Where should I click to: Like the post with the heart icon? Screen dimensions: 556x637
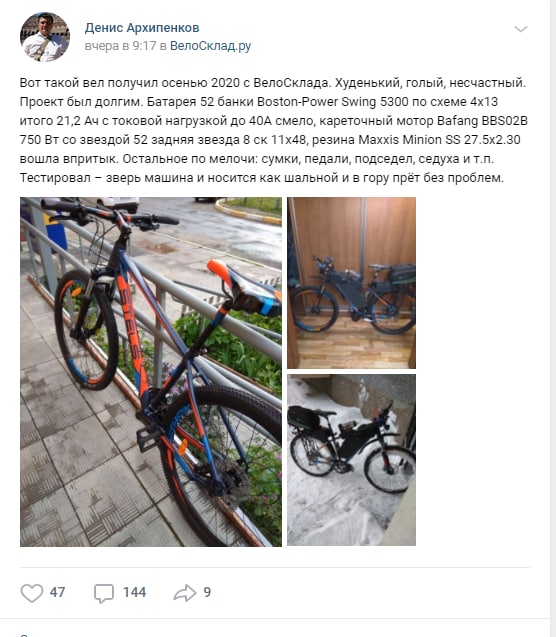(x=32, y=593)
